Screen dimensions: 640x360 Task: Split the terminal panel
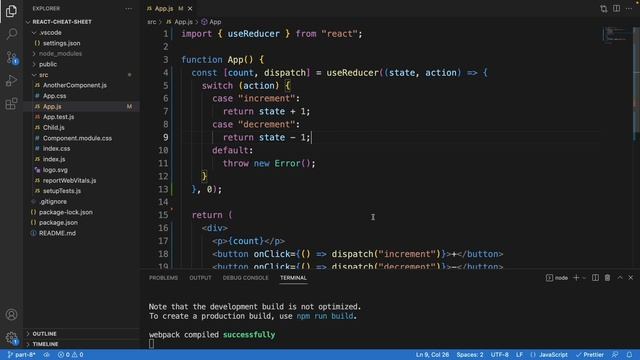point(596,278)
